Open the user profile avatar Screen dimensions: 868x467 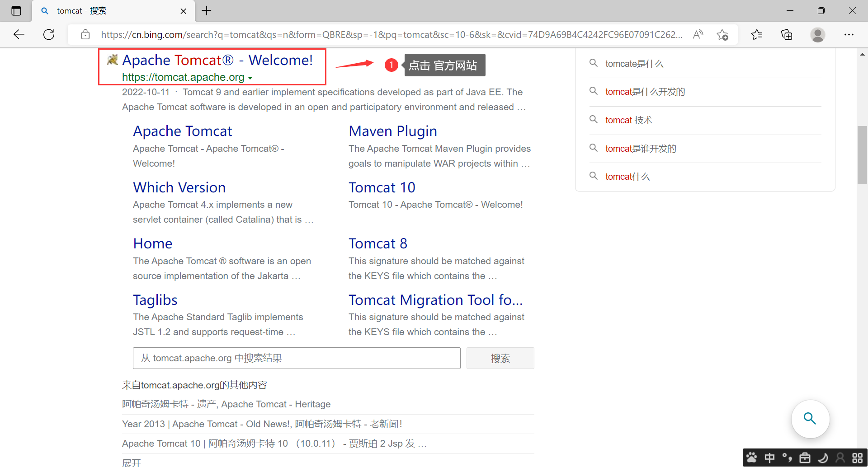pyautogui.click(x=817, y=34)
